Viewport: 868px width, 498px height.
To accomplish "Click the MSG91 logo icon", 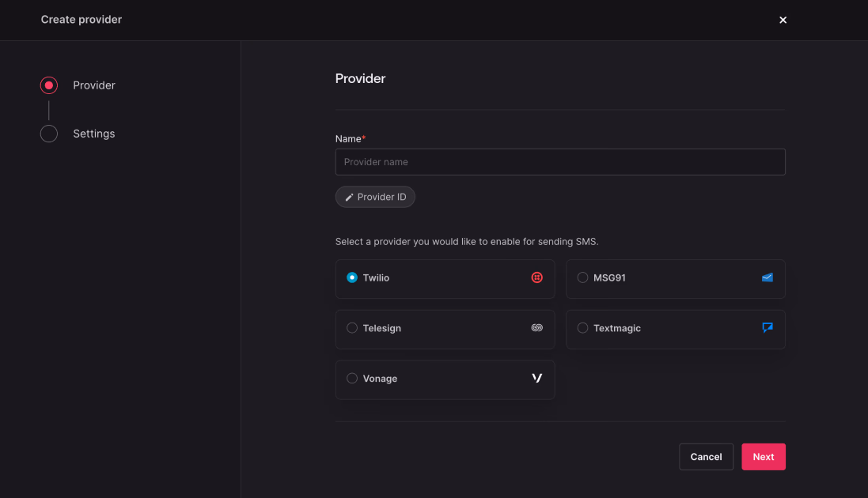I will (768, 277).
